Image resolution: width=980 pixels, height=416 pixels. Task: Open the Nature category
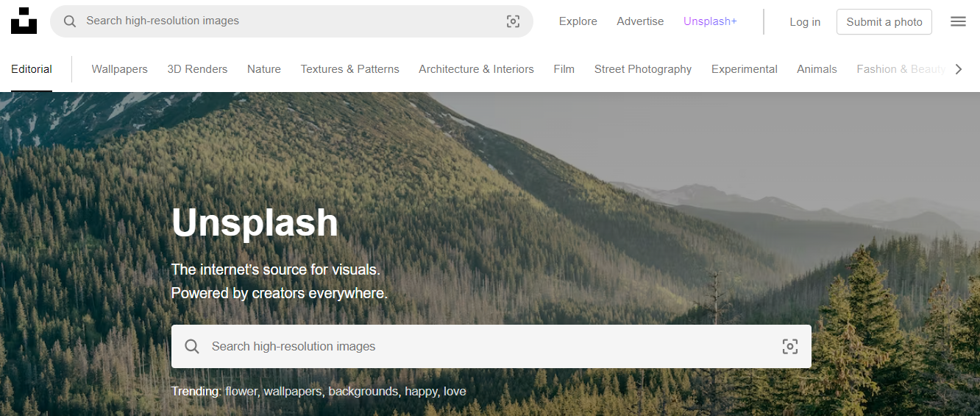tap(264, 69)
